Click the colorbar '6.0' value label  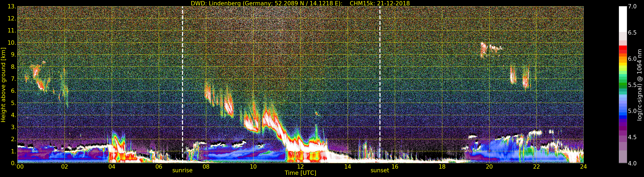(632, 59)
